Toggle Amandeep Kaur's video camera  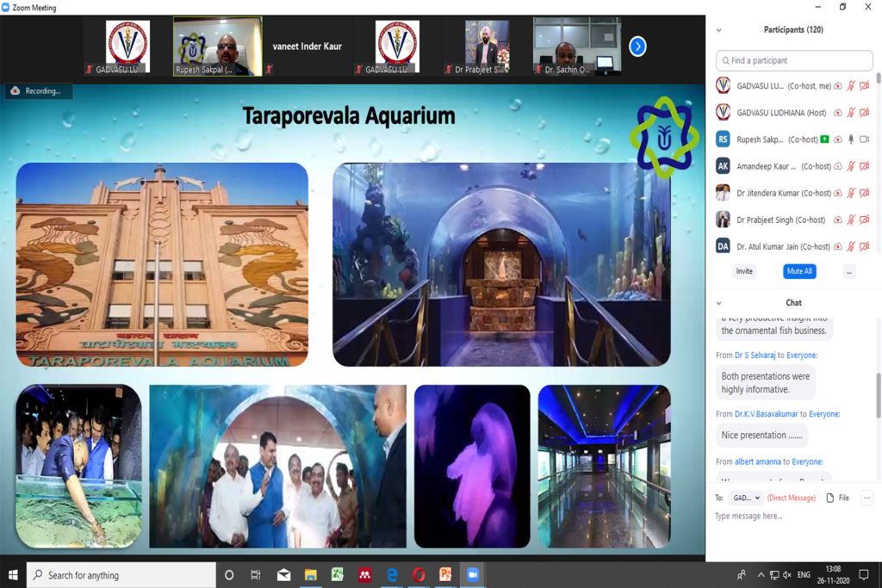click(x=865, y=166)
